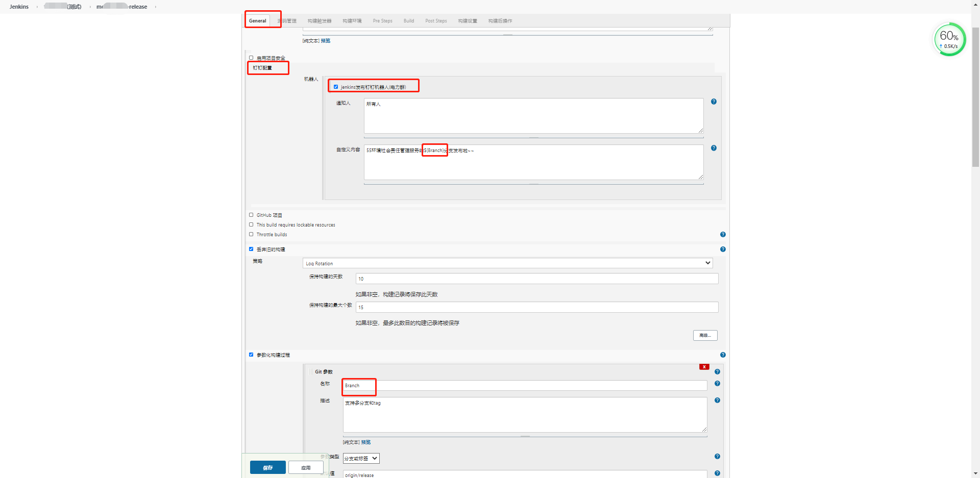This screenshot has width=980, height=478.
Task: Open help next to origin/release field
Action: click(x=717, y=473)
